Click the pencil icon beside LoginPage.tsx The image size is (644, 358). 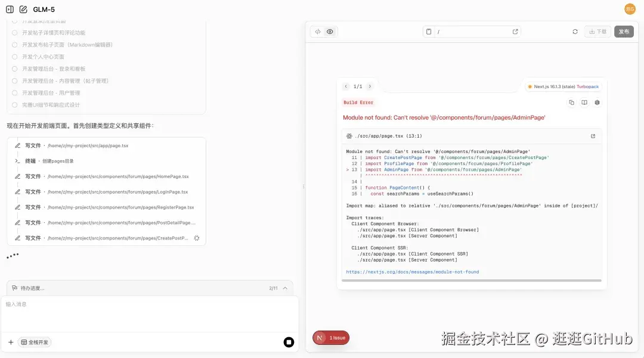18,192
